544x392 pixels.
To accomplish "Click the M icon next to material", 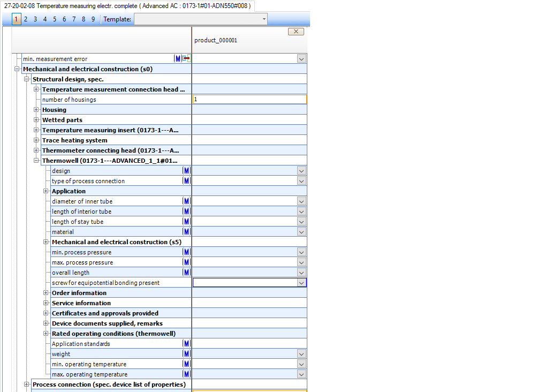I will pos(186,232).
